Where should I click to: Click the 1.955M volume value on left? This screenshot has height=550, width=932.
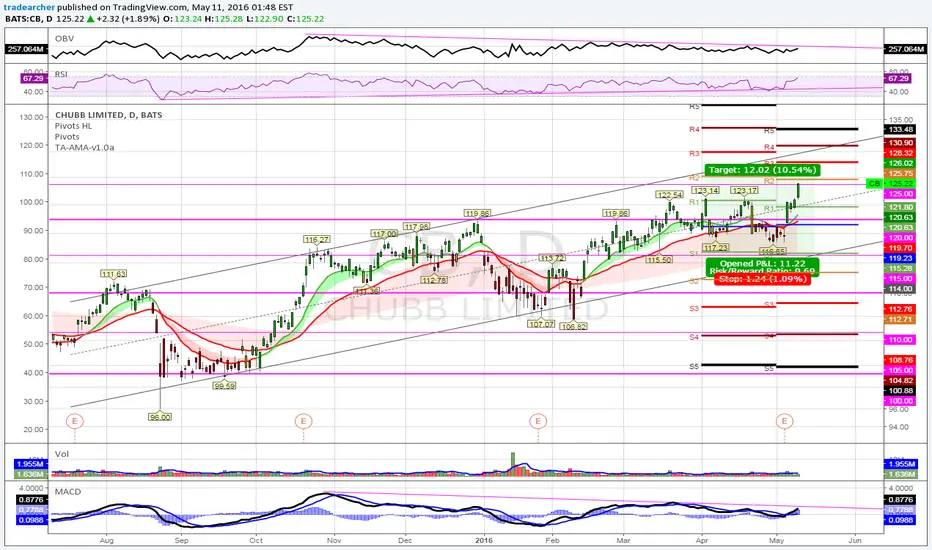coord(30,464)
